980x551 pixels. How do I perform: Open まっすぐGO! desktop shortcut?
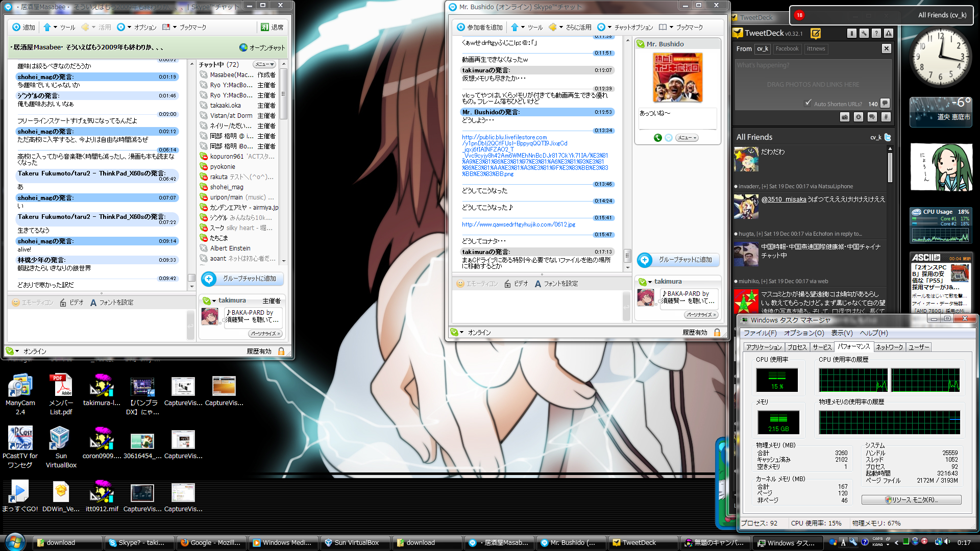tap(20, 496)
